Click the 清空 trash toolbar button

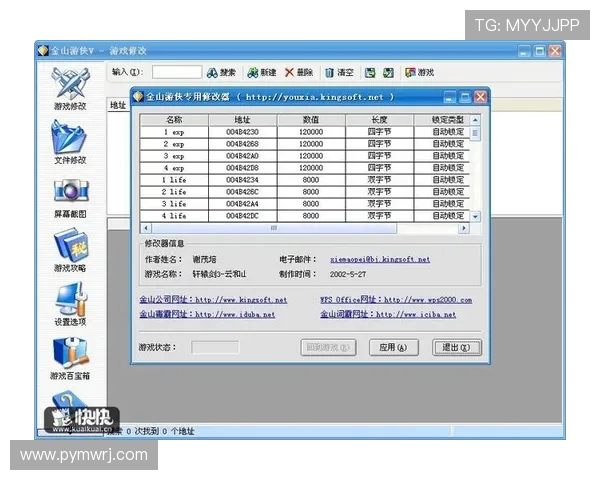click(x=339, y=72)
